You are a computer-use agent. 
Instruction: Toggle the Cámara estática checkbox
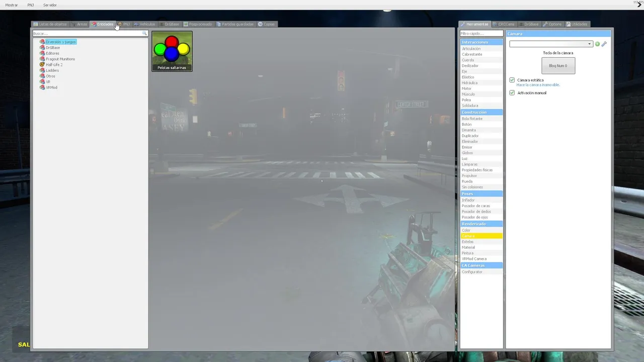tap(512, 80)
